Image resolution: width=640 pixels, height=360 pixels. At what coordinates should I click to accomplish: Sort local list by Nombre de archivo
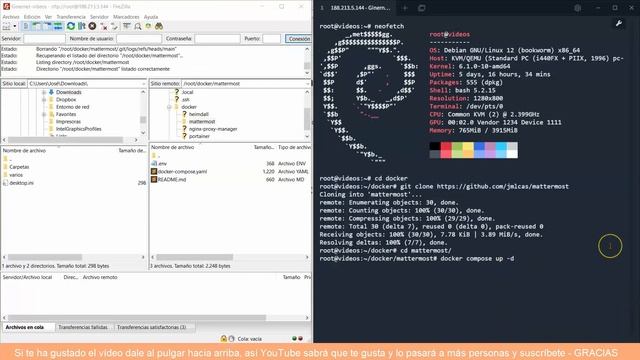pos(24,151)
